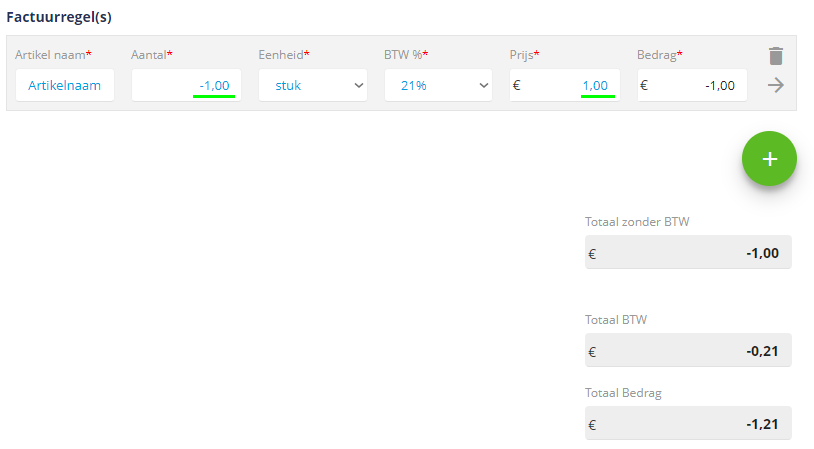Open the BTW dropdown showing 21%

pos(438,85)
